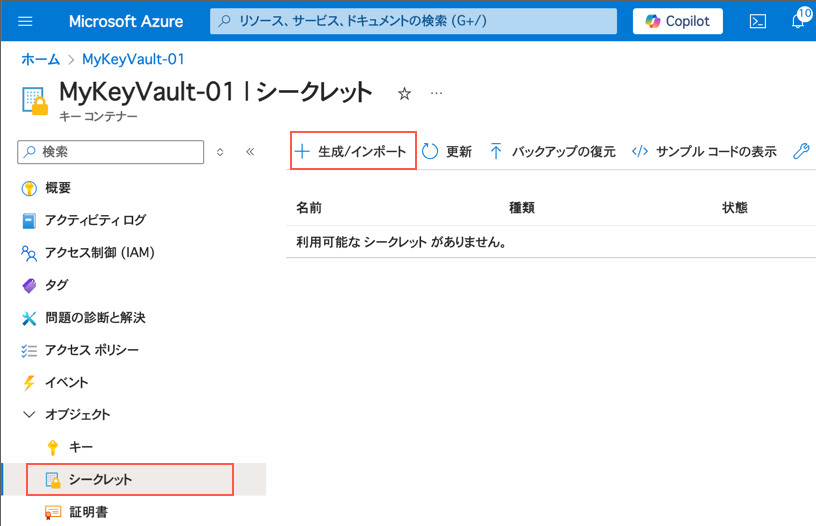Select バックアップの復元
The height and width of the screenshot is (526, 816).
click(553, 151)
